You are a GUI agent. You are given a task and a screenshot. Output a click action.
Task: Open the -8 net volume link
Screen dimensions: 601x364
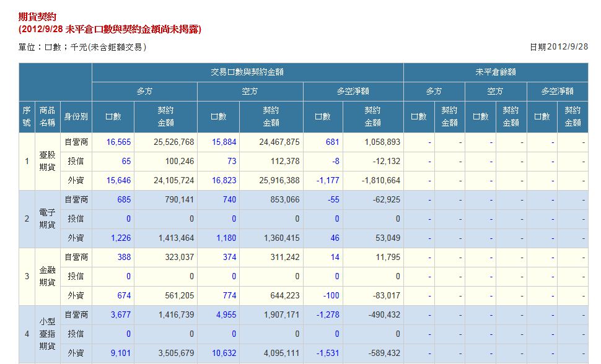[336, 162]
